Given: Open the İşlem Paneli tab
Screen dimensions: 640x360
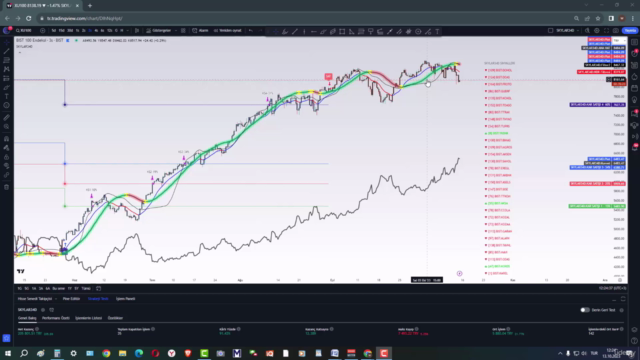Looking at the screenshot, I should tap(125, 299).
